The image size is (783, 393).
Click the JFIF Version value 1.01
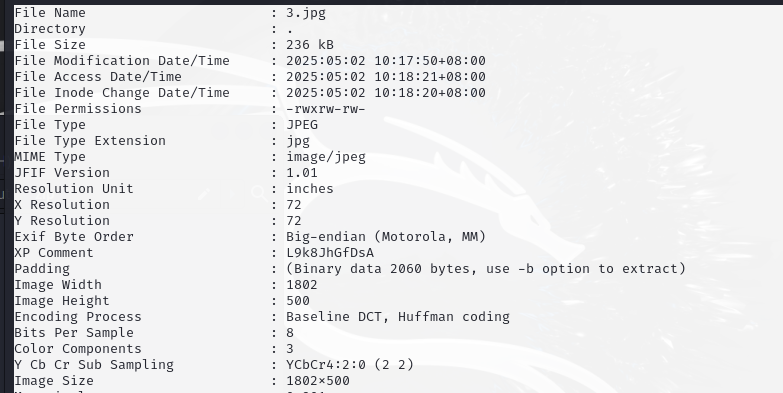pos(302,173)
